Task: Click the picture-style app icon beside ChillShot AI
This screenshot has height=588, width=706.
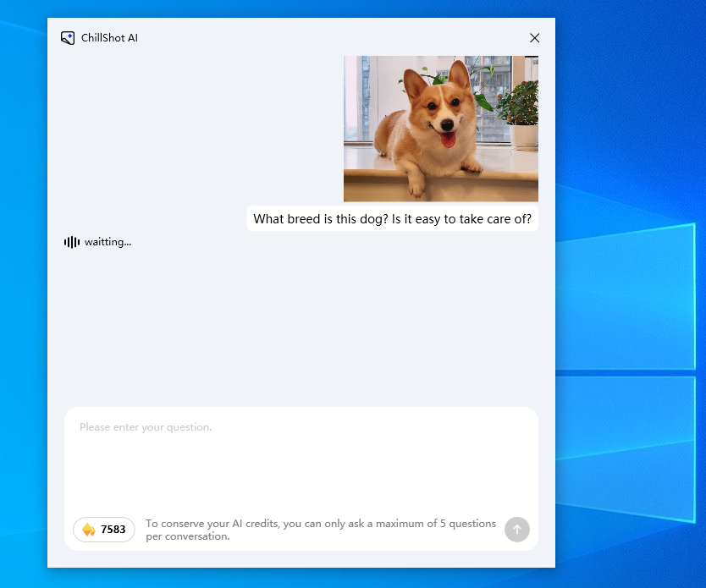Action: 68,37
